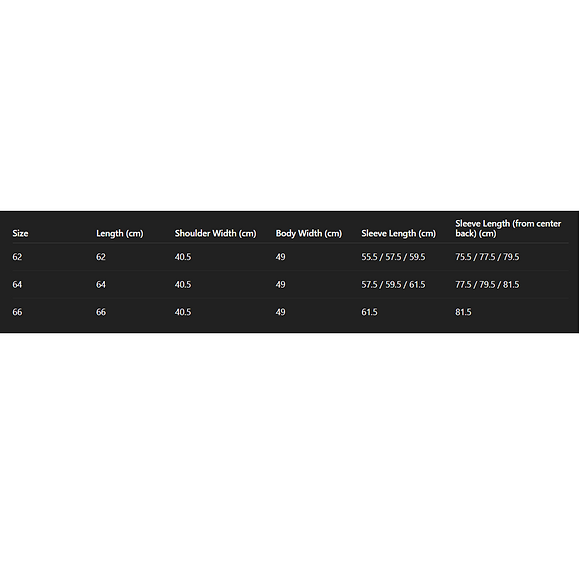Select center back value 75.5 / 77.5 / 79.5
This screenshot has height=580, width=580.
(x=487, y=257)
